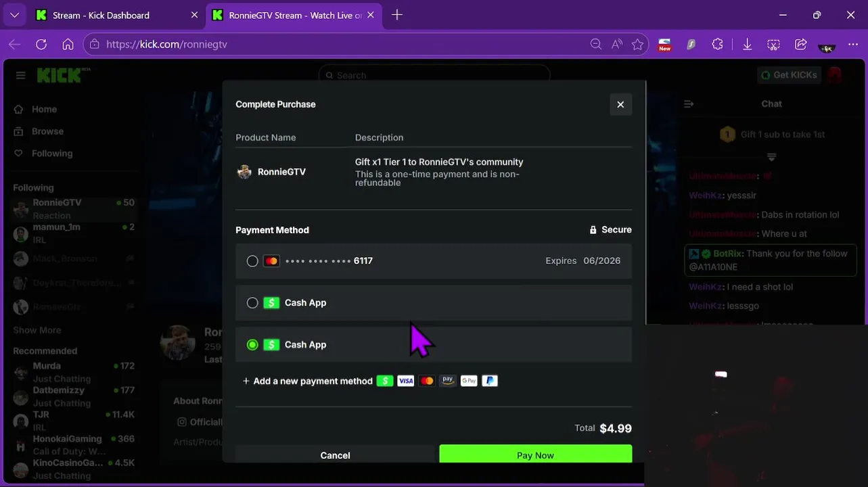Open HonokaiGaming recommended channel

coord(74,445)
